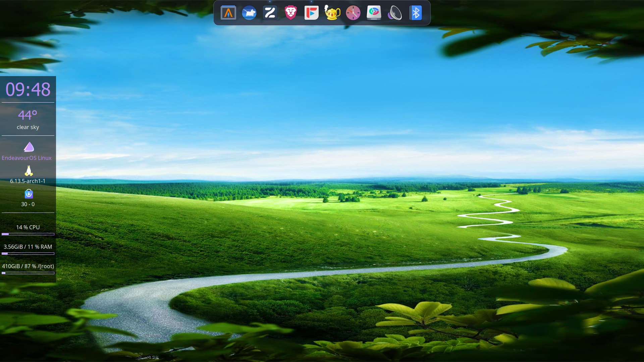Launch the disk usage analyzer icon

[374, 13]
